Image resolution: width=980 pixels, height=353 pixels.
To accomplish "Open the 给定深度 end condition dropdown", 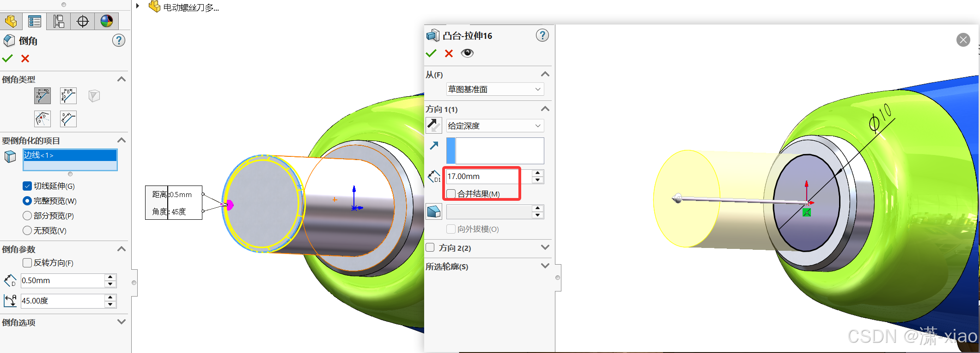I will click(x=495, y=125).
